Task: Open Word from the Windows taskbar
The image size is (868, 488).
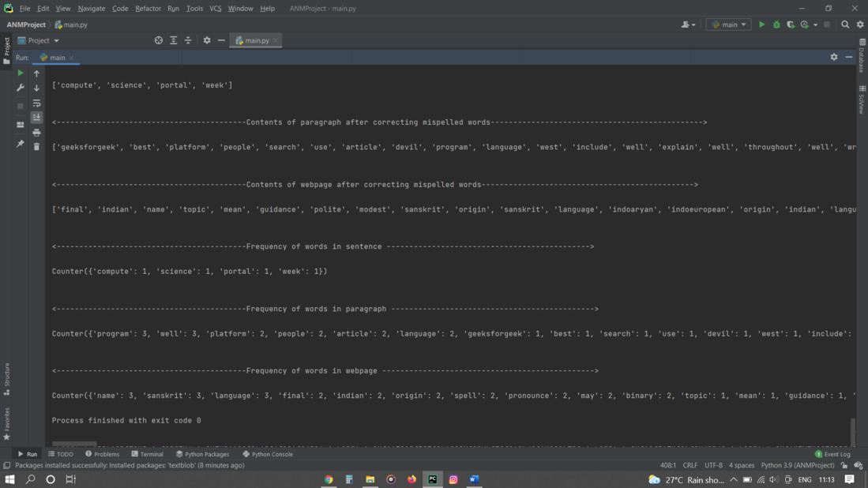Action: click(x=475, y=479)
